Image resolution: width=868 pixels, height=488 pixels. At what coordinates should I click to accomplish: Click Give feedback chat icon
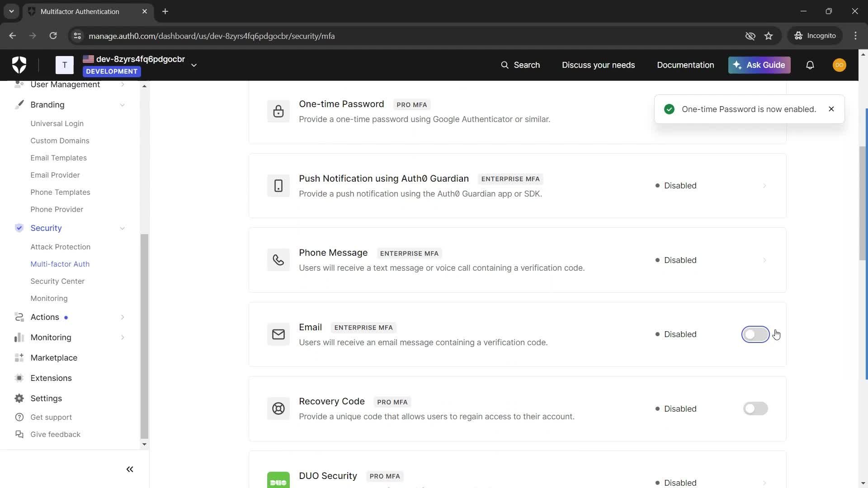click(19, 434)
